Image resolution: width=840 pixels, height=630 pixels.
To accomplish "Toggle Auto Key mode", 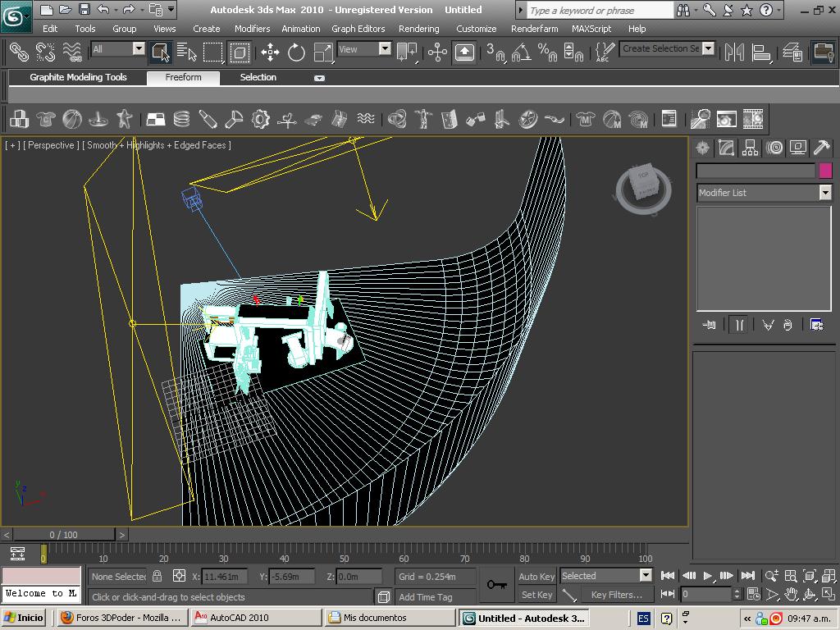I will tap(536, 577).
